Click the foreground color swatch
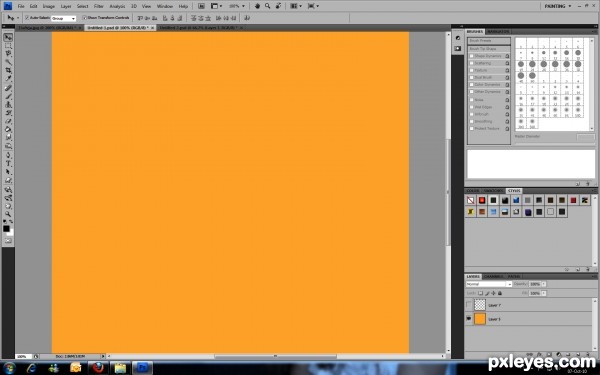 (6, 228)
